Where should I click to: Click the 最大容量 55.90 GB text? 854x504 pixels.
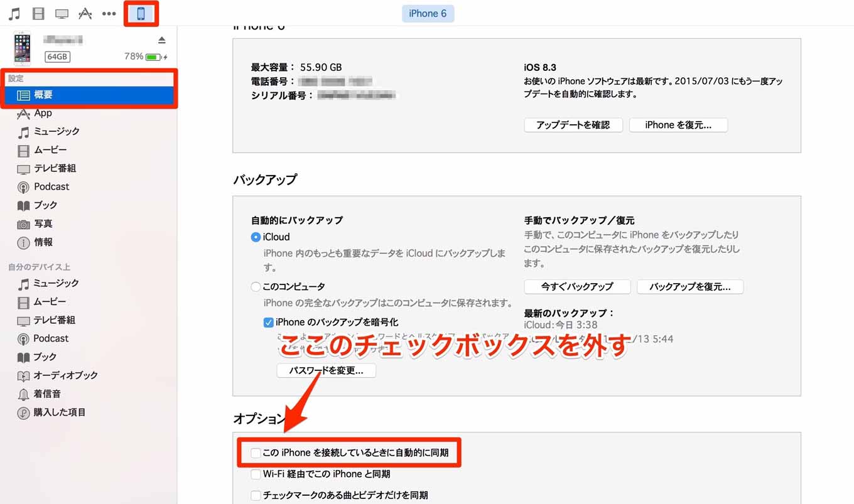point(296,67)
